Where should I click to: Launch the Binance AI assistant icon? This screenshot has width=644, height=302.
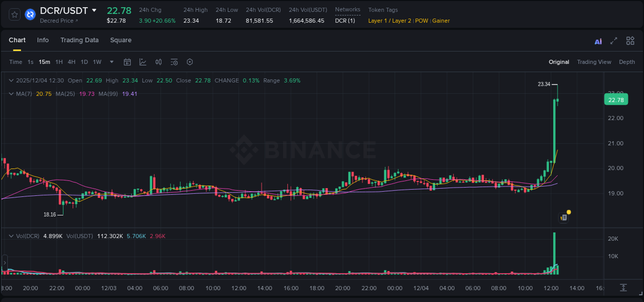click(598, 40)
